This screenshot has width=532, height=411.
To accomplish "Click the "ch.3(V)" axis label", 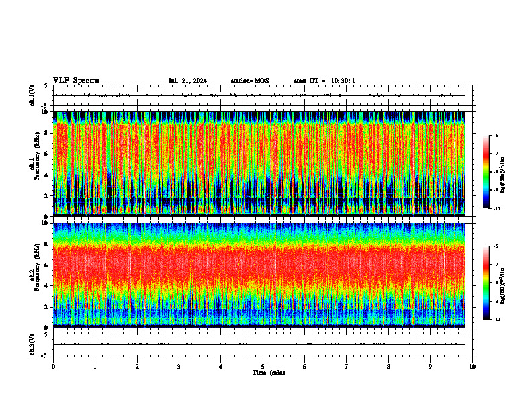I will (x=32, y=345).
